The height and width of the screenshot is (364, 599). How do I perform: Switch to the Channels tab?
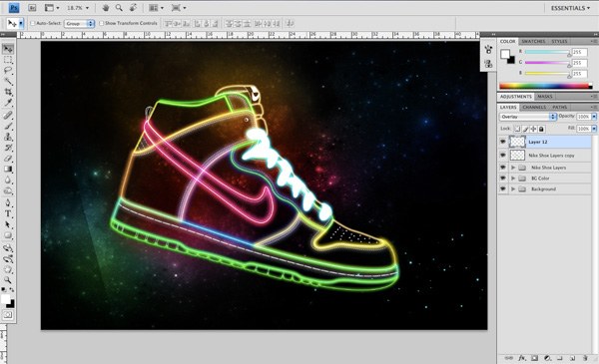[x=534, y=108]
